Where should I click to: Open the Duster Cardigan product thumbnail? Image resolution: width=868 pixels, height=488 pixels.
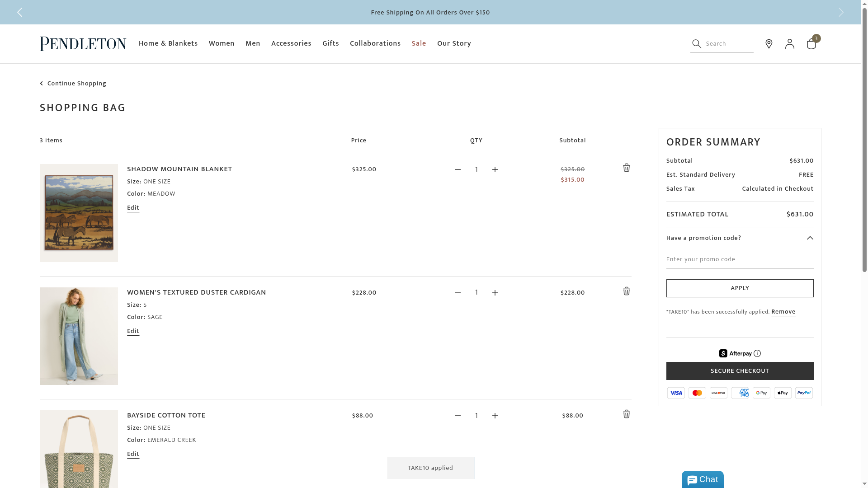[x=79, y=336]
